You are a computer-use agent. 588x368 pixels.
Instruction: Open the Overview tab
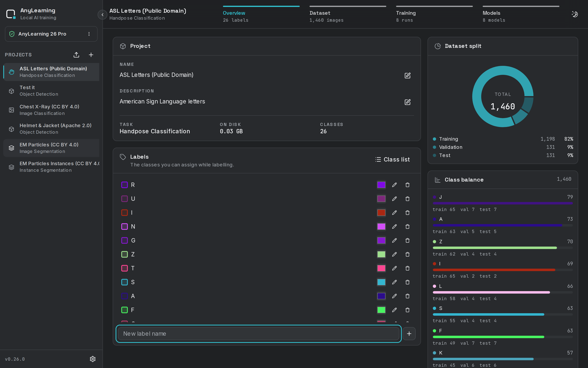point(261,15)
